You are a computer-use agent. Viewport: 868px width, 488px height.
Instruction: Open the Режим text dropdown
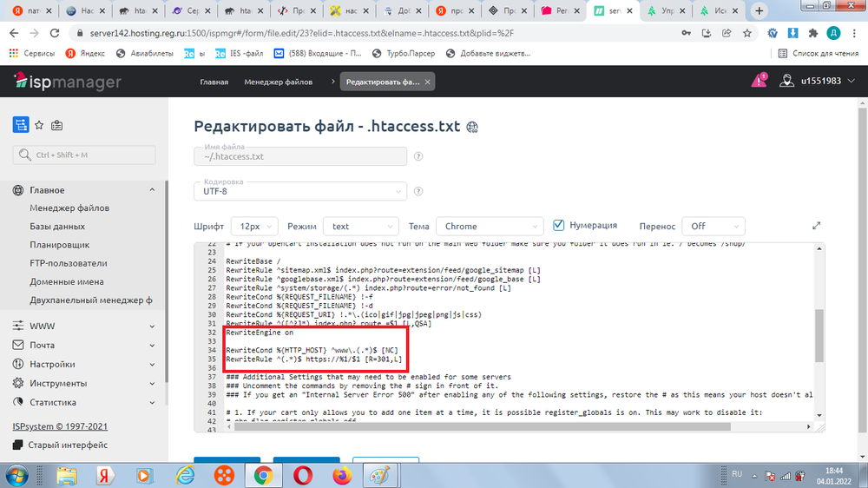(x=360, y=226)
